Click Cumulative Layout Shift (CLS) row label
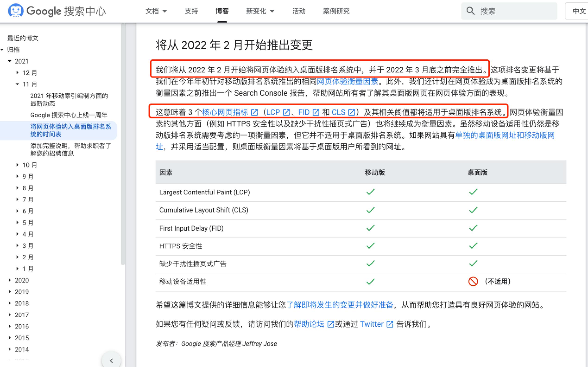 [x=204, y=210]
